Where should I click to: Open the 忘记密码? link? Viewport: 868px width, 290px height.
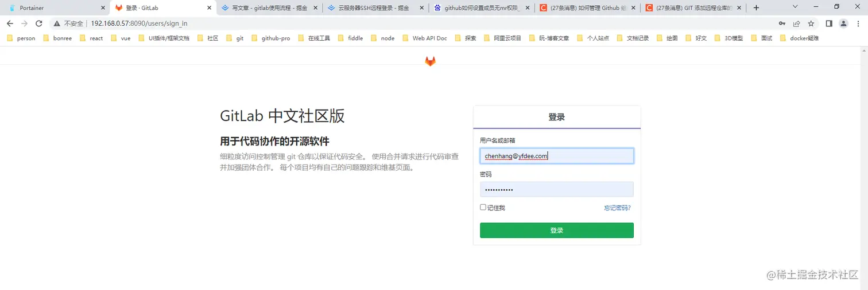(617, 207)
